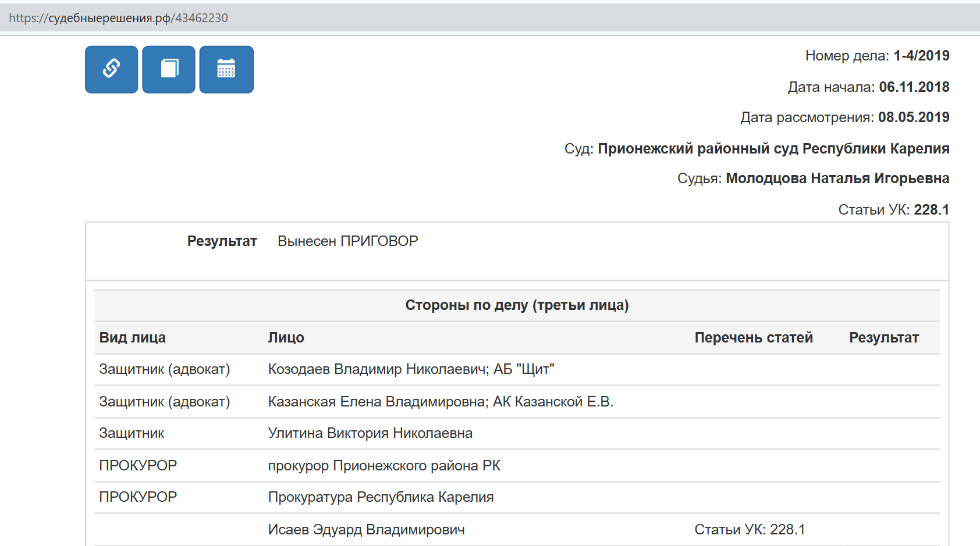The height and width of the screenshot is (546, 980).
Task: Click the blue calendar icon button
Action: click(226, 69)
